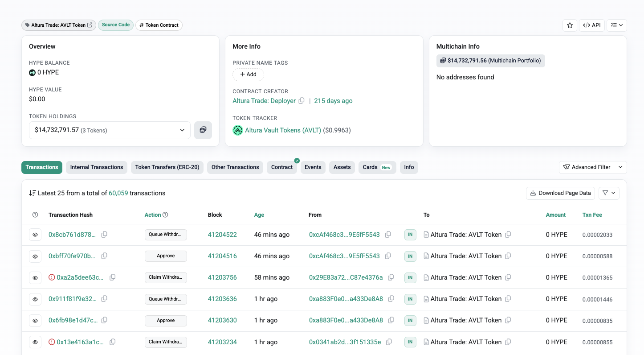This screenshot has width=644, height=355.
Task: Copy transaction hash 0x911f81f9e32
Action: click(x=104, y=299)
